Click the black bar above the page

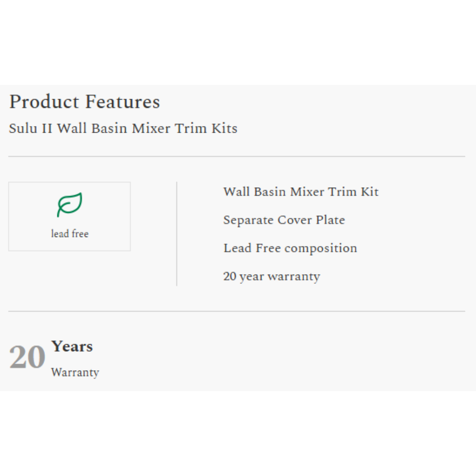(238, 42)
